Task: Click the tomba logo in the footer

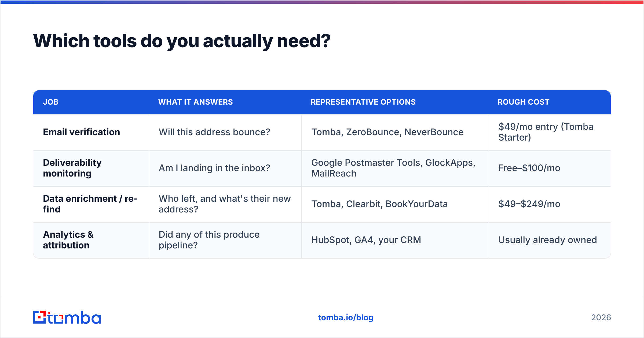Action: click(67, 317)
